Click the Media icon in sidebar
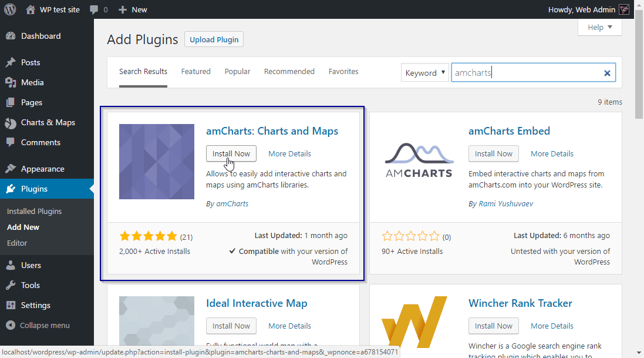Screen dimensions: 644x358 11,82
